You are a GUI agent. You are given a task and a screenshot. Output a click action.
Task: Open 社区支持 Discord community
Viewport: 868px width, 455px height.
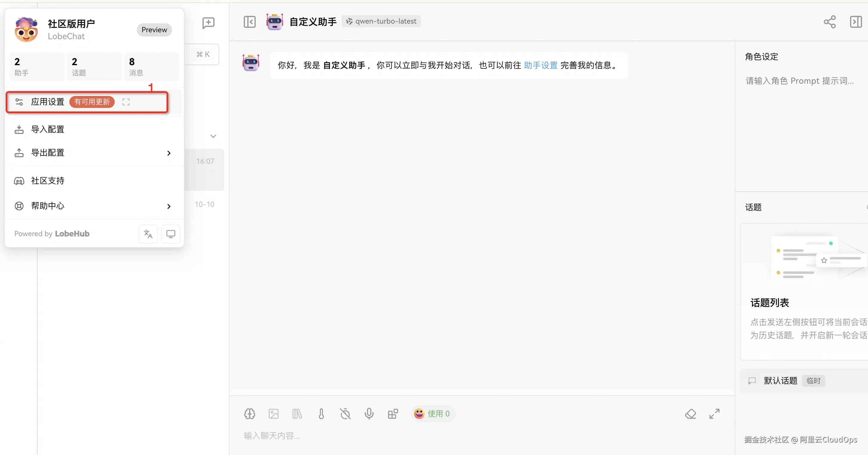47,181
